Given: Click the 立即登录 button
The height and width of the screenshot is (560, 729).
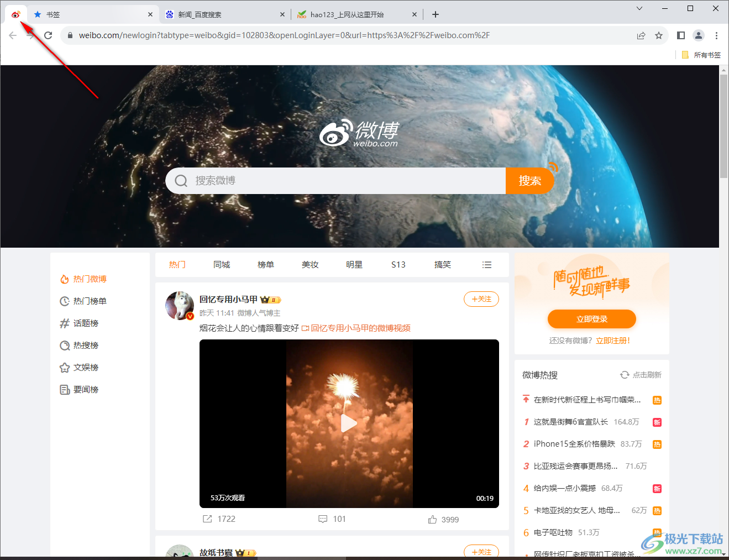Looking at the screenshot, I should [592, 319].
